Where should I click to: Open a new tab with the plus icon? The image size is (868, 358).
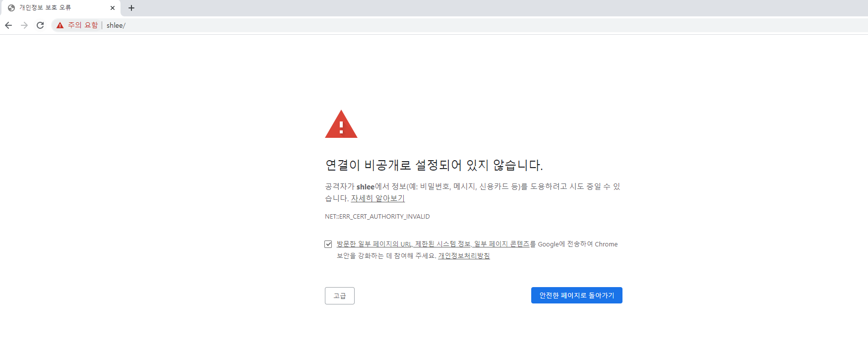click(x=131, y=8)
